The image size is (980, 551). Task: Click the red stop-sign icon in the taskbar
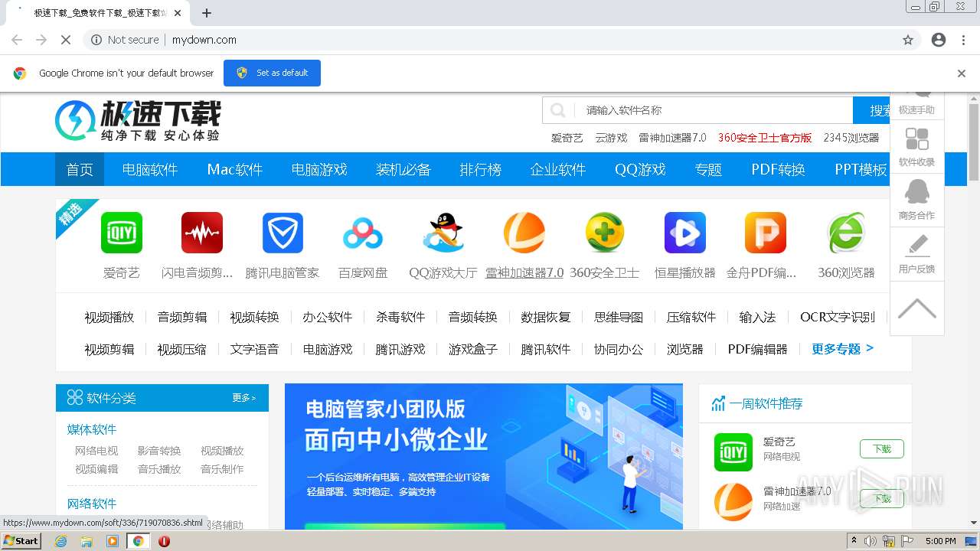164,541
